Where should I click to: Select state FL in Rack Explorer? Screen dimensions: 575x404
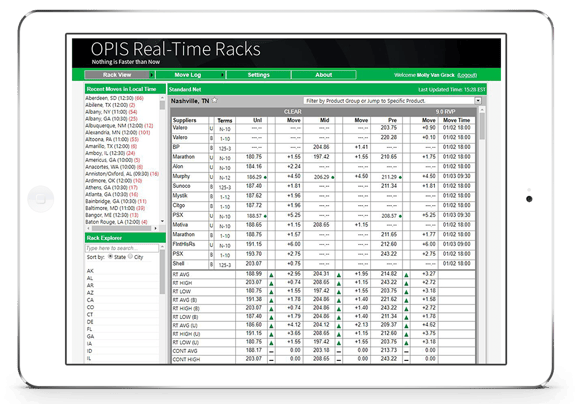(89, 329)
